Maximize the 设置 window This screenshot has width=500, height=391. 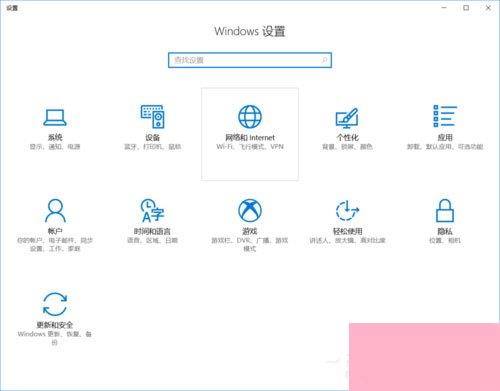click(x=466, y=8)
